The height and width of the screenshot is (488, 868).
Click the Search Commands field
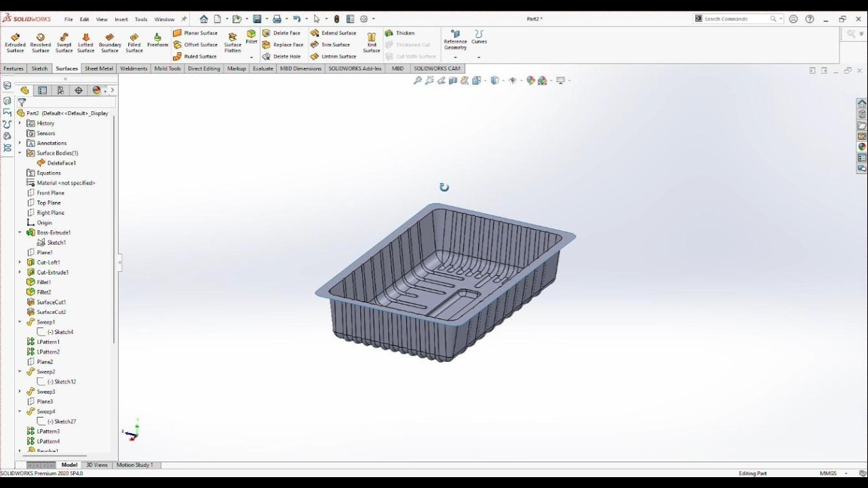(x=738, y=19)
